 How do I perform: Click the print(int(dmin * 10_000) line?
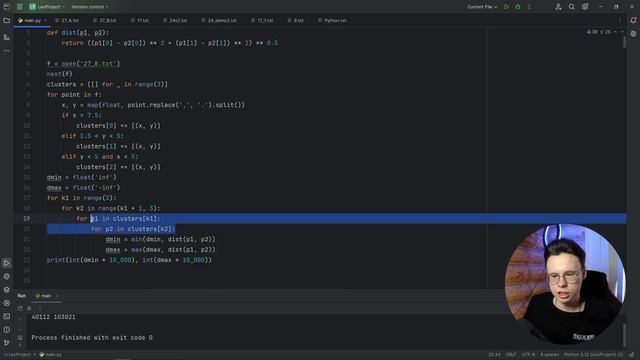pyautogui.click(x=129, y=260)
